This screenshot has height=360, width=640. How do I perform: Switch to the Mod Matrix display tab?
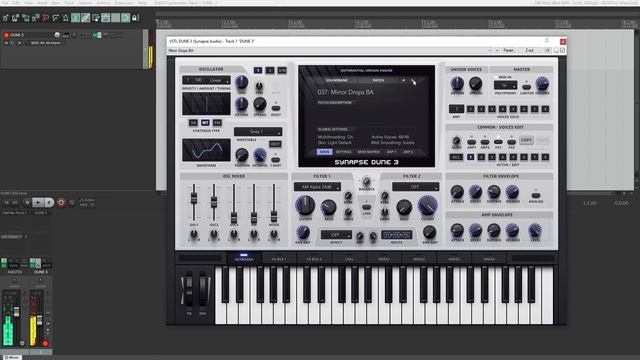point(369,152)
